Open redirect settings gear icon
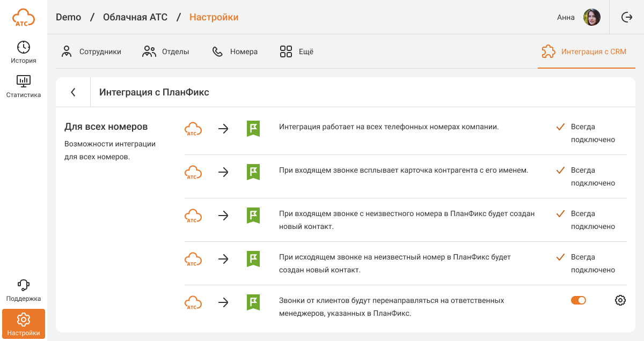This screenshot has width=644, height=341. [x=620, y=300]
